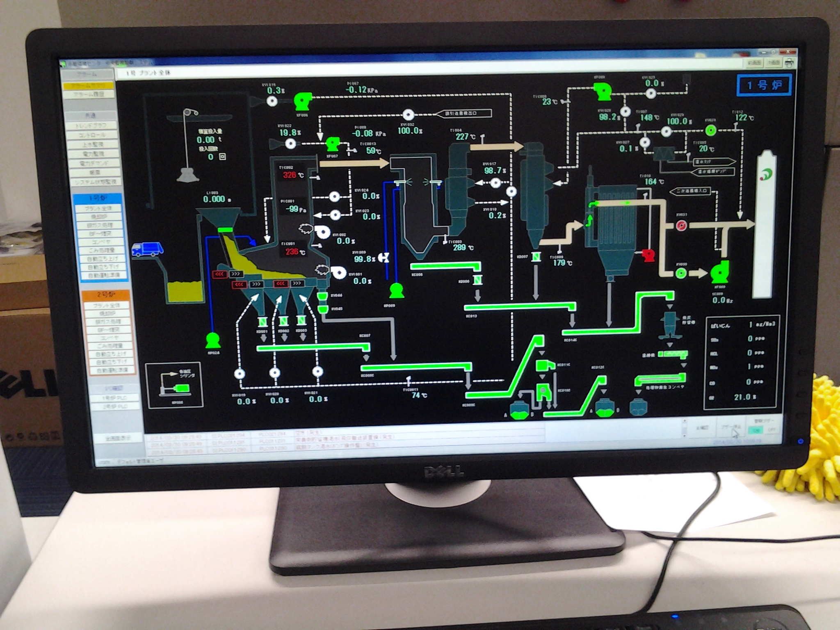The height and width of the screenshot is (630, 840).
Task: Click the printer icon in top toolbar
Action: click(x=790, y=63)
